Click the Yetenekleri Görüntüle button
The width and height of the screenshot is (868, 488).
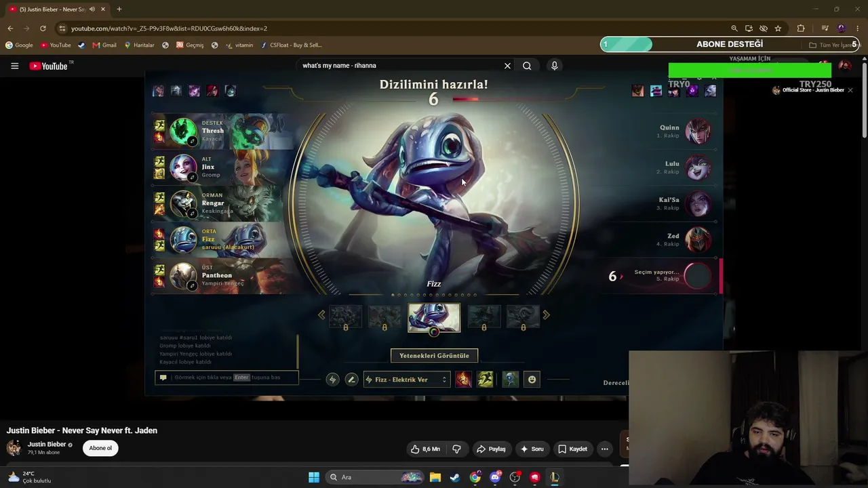[x=434, y=355]
